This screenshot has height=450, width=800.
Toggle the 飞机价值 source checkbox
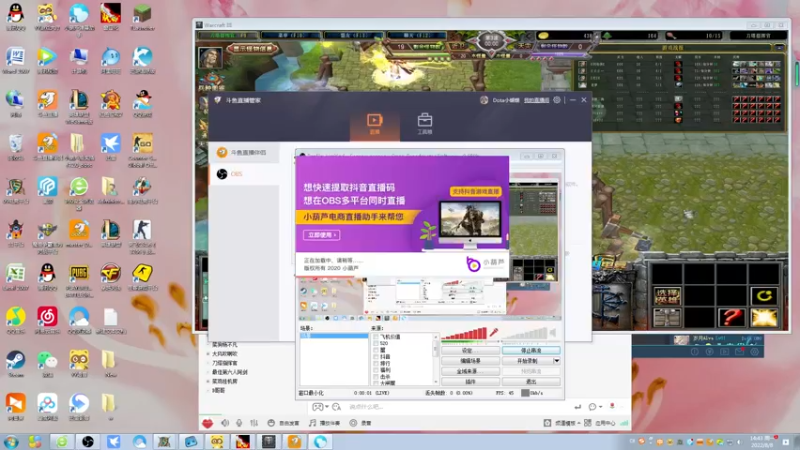(376, 337)
